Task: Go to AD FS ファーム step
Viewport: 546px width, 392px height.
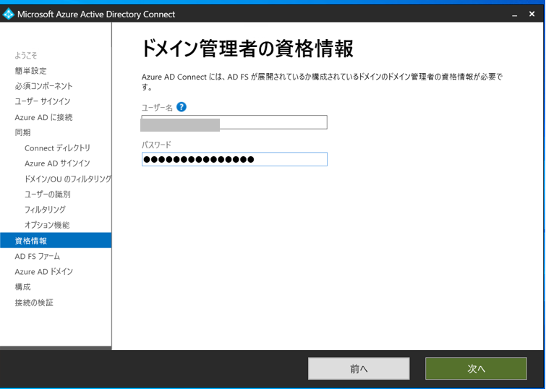Action: 38,256
